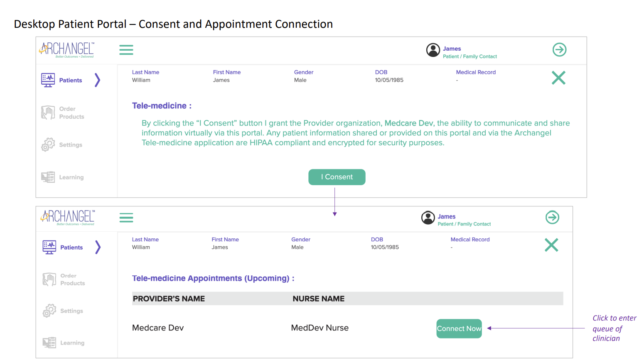Click James user avatar in top panel
This screenshot has height=360, width=644.
coord(433,50)
